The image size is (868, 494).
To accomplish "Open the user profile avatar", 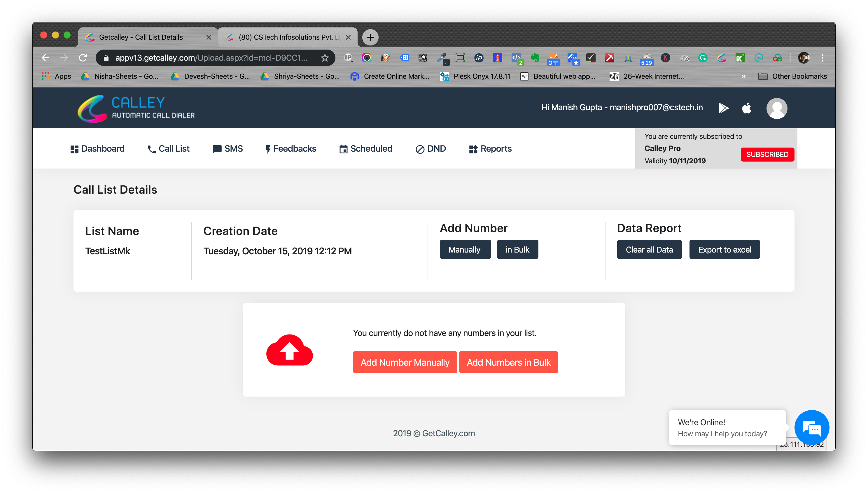I will [x=776, y=108].
